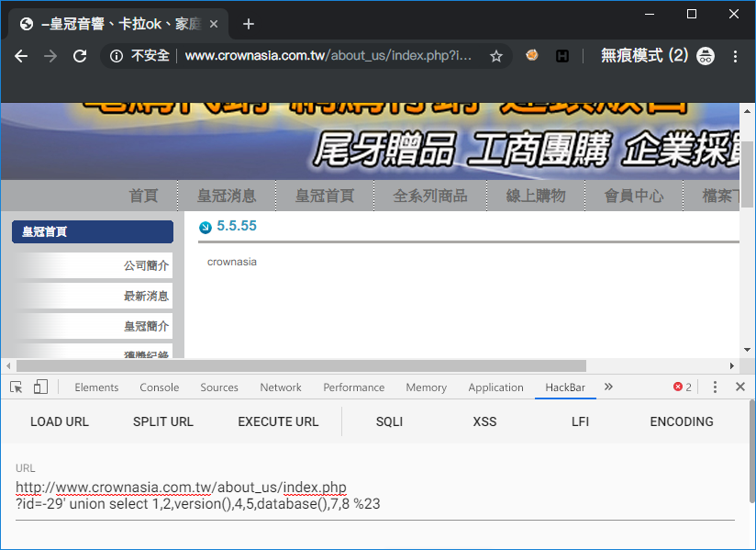
Task: Click the blue arrow icon beside 5.5.55
Action: click(206, 227)
